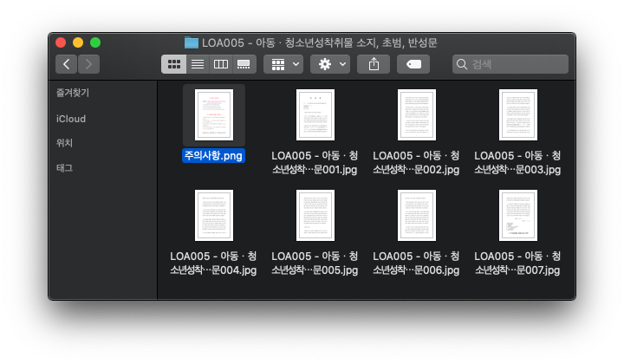
Task: Switch to list view
Action: [198, 64]
